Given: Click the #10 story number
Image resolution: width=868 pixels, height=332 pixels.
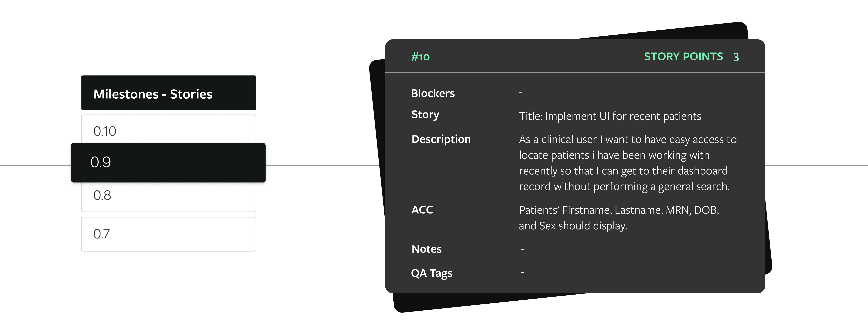Looking at the screenshot, I should 421,57.
